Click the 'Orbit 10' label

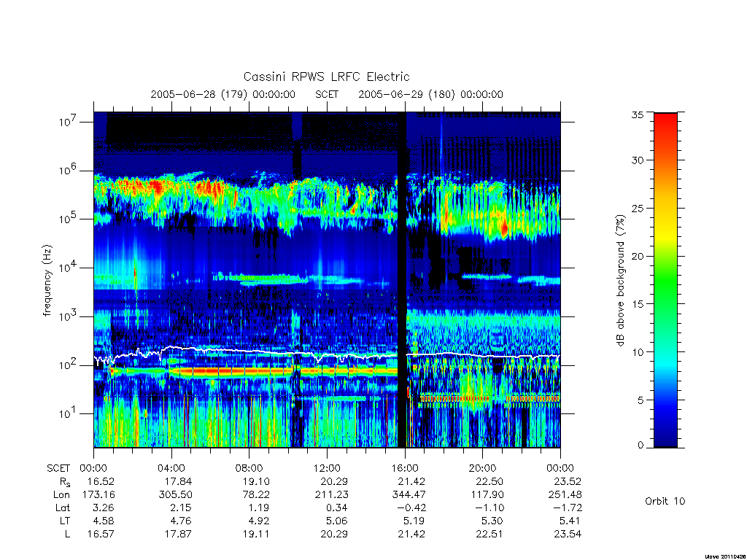click(665, 501)
